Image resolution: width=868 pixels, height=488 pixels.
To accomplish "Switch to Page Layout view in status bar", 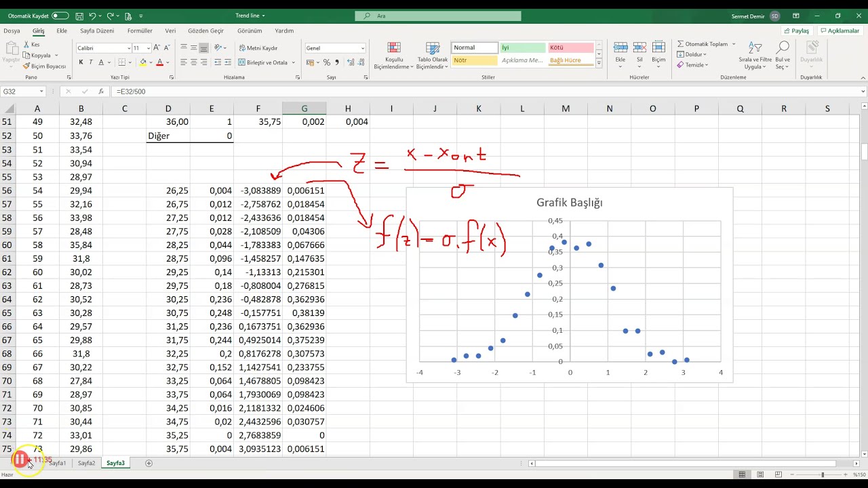I will click(760, 474).
